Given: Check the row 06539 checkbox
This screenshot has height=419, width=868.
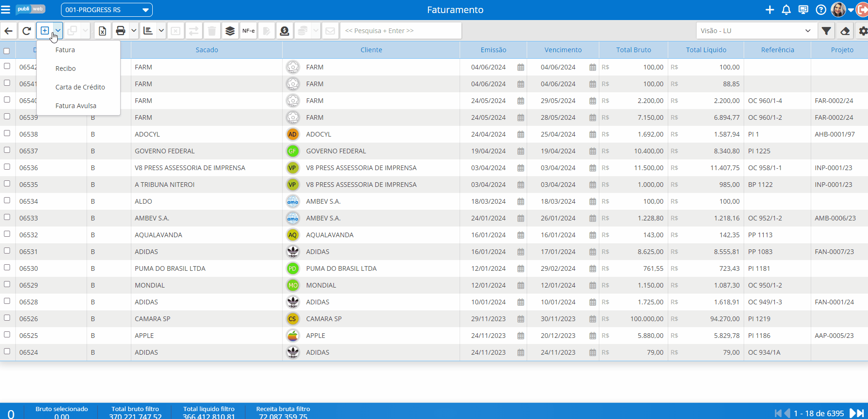Looking at the screenshot, I should 7,117.
